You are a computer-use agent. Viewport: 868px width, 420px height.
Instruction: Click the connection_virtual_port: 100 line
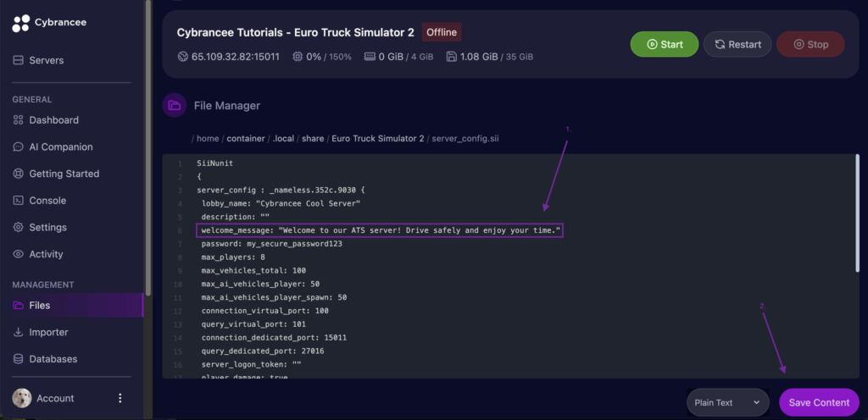(264, 311)
